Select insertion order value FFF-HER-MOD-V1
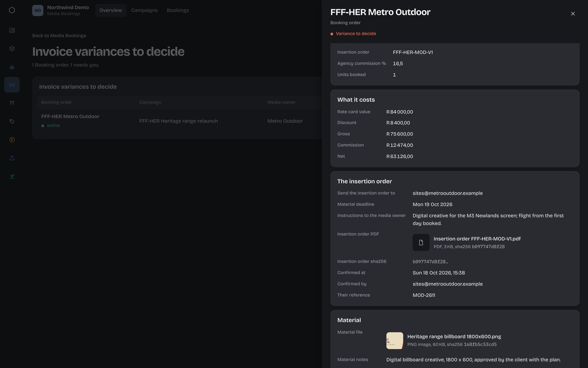The height and width of the screenshot is (368, 588). 413,52
